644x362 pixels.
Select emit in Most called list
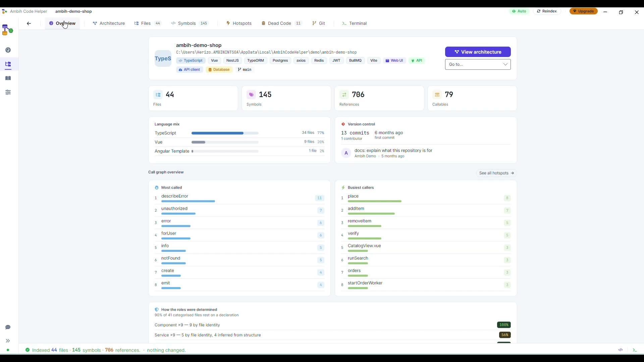pos(239,285)
